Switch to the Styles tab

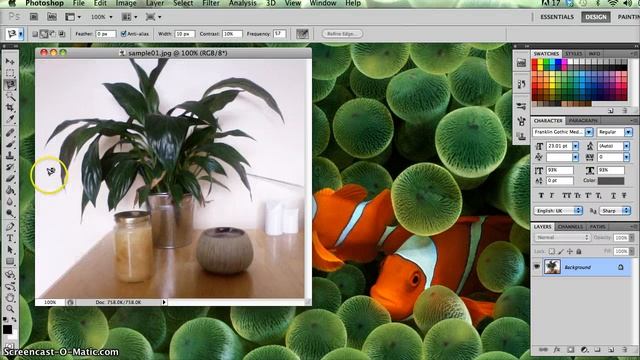[x=573, y=54]
